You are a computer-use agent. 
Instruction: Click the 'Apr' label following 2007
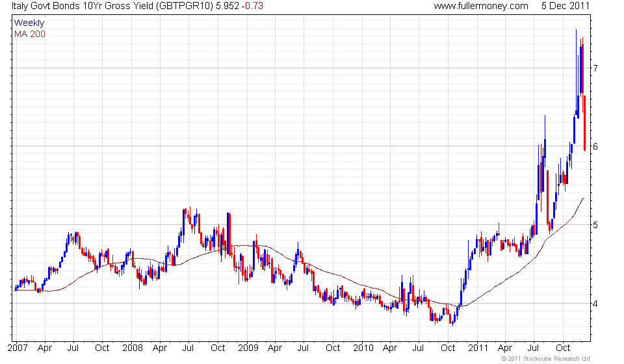coord(45,348)
